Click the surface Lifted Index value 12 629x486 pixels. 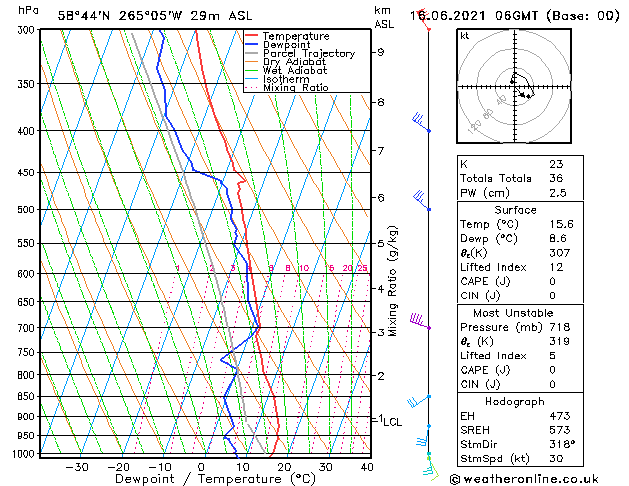556,267
